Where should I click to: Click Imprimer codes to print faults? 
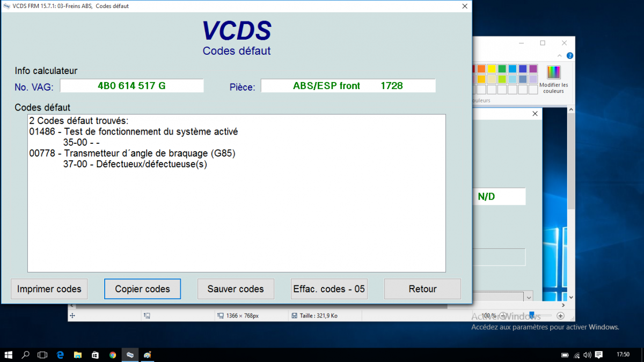(49, 289)
